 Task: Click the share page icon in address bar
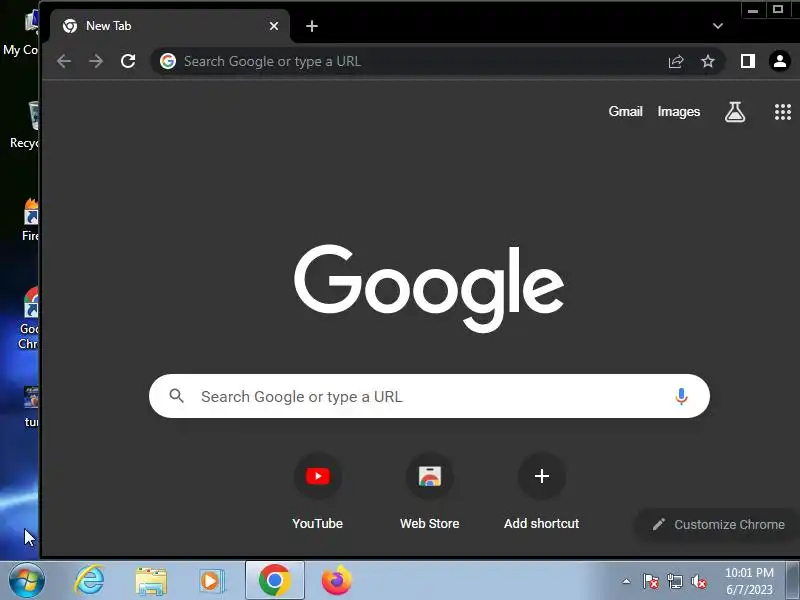(676, 61)
